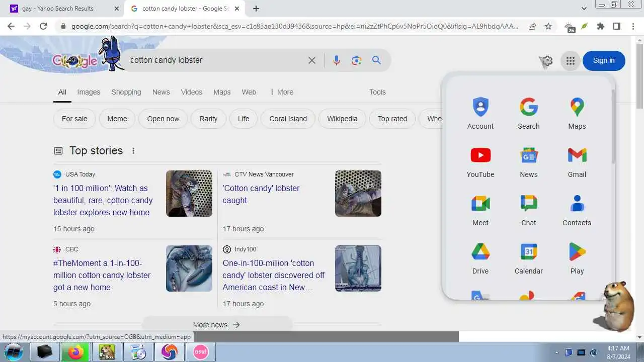Open Calendar from the apps grid
The width and height of the screenshot is (644, 362).
[528, 259]
